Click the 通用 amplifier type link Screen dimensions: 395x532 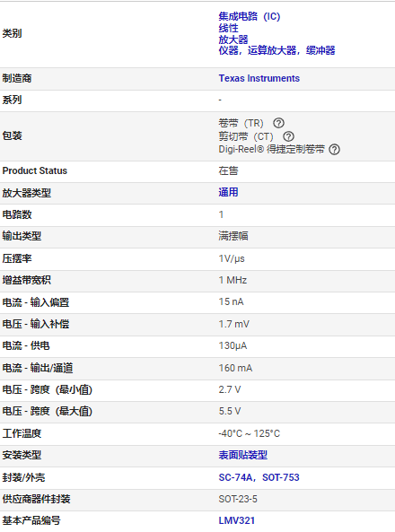point(228,192)
